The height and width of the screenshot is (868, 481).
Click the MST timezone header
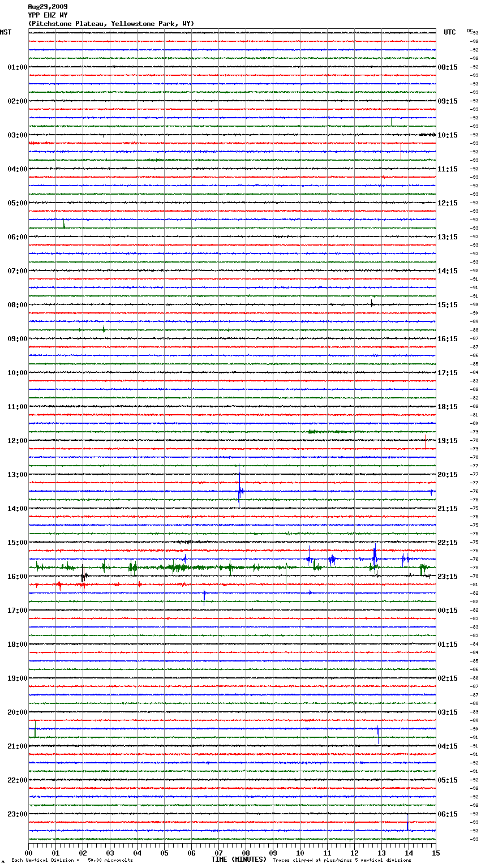6,32
